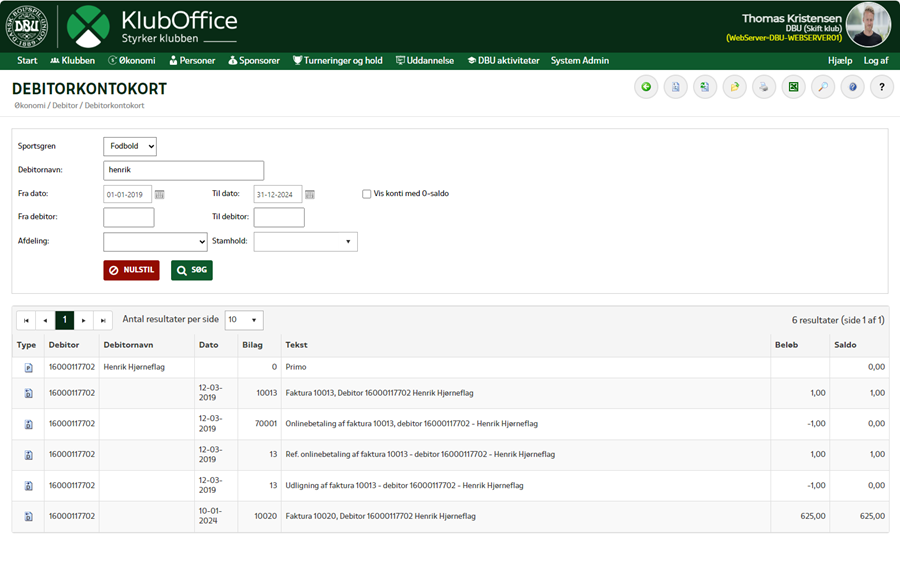Click the Hjælp link

pyautogui.click(x=840, y=61)
